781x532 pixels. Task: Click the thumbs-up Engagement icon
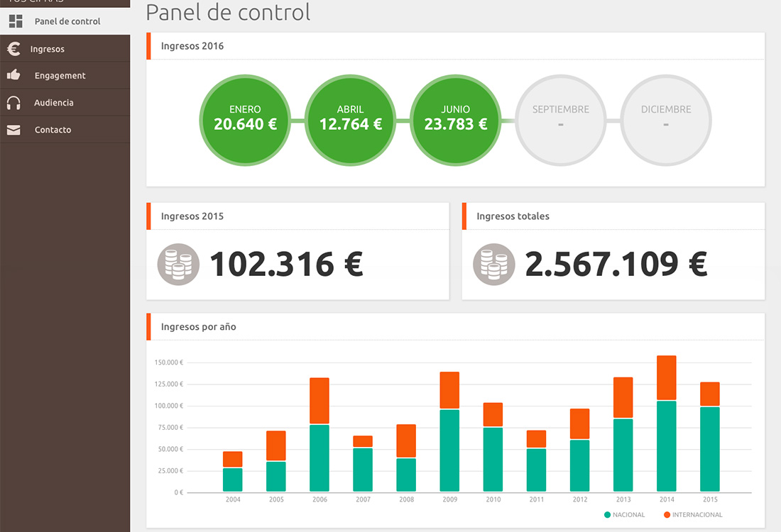click(x=13, y=75)
